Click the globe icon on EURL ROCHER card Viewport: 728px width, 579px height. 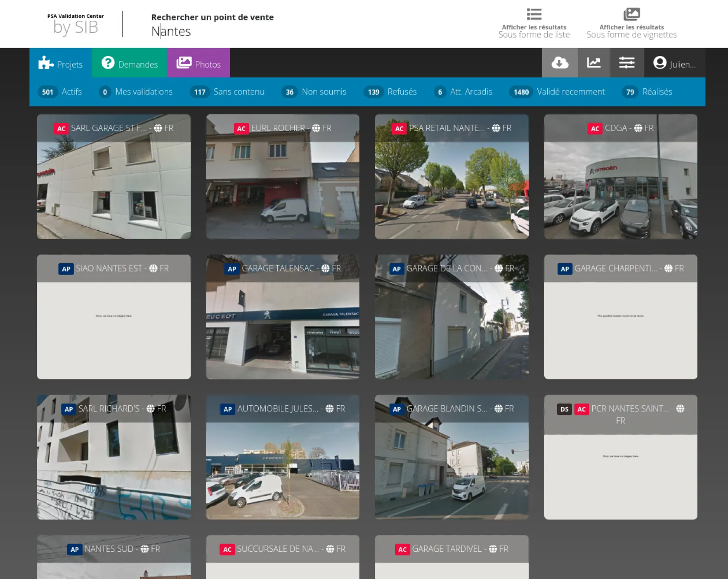pos(316,128)
